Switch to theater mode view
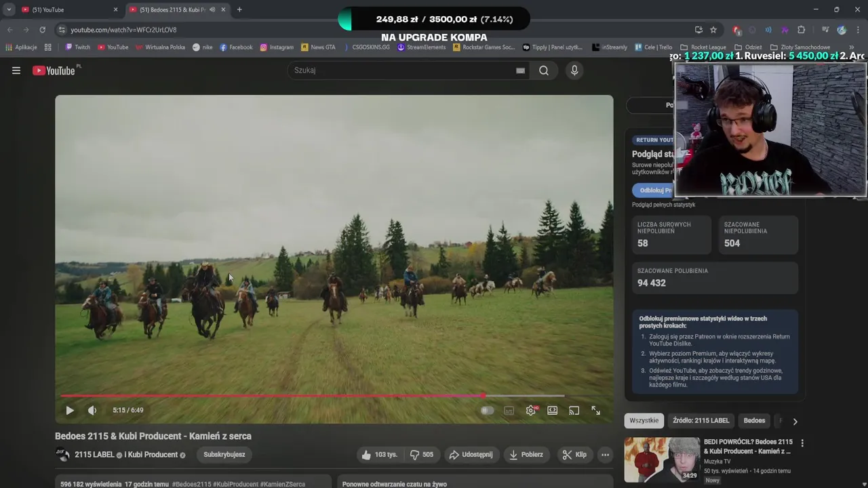868x488 pixels. tap(553, 410)
